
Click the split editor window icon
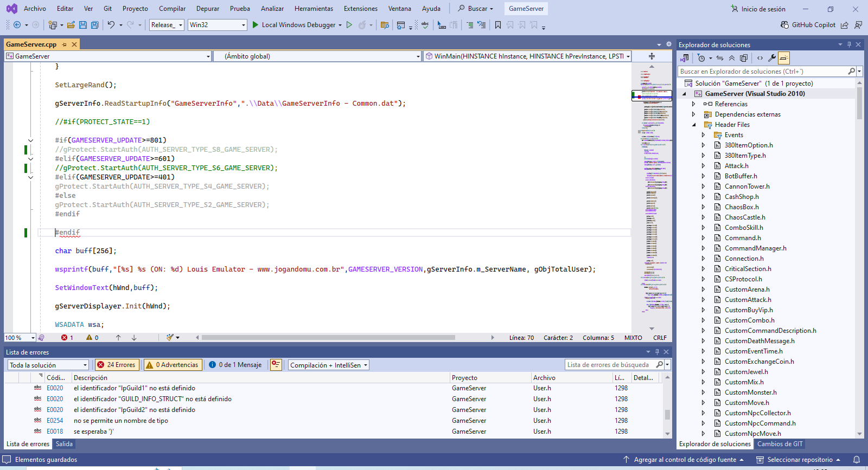tap(652, 56)
